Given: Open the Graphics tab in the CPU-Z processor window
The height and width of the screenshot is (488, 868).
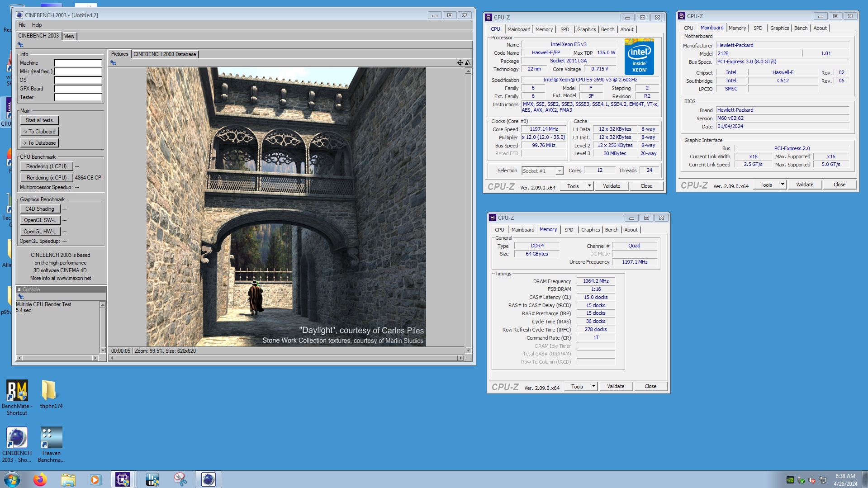Looking at the screenshot, I should [586, 29].
